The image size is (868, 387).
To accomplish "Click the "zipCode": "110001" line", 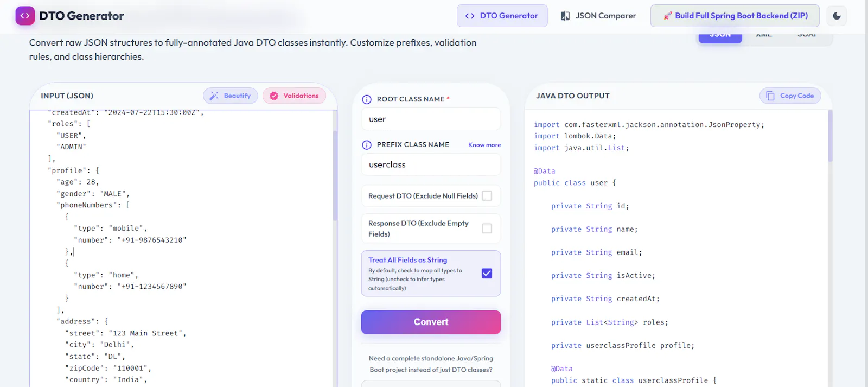I will coord(108,368).
